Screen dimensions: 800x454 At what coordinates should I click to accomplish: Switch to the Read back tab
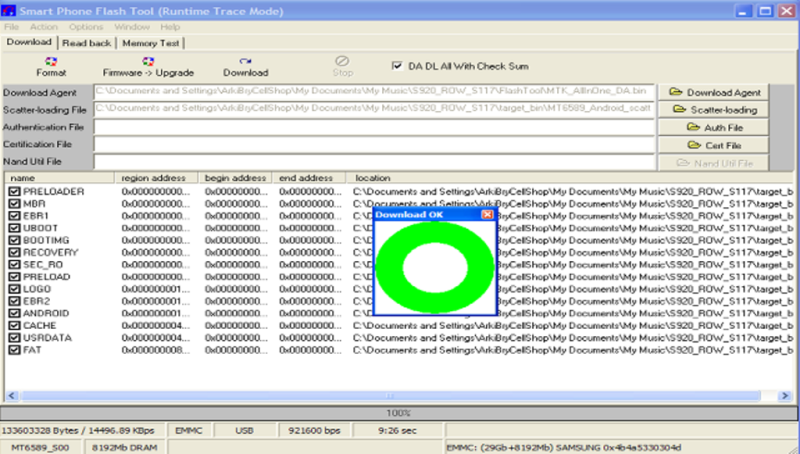pos(88,43)
